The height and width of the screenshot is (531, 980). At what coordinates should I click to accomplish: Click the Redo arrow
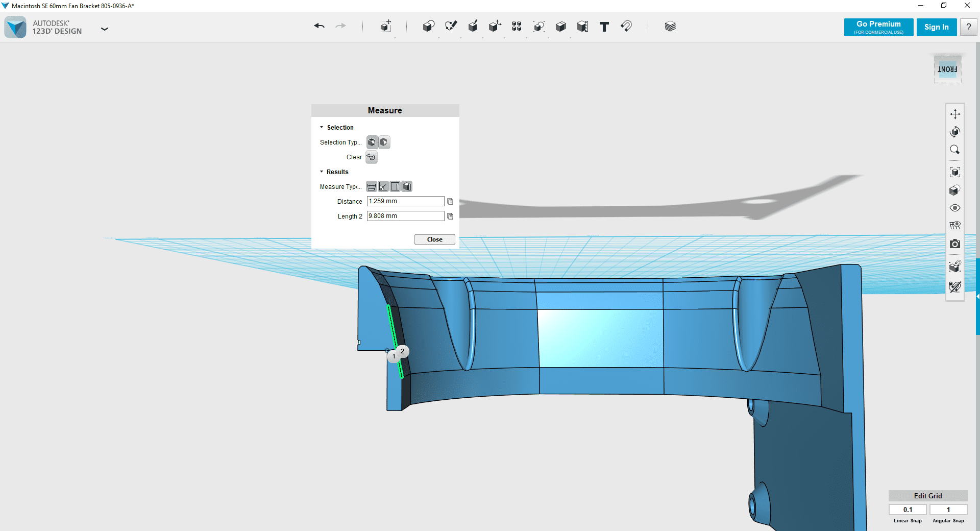[340, 26]
